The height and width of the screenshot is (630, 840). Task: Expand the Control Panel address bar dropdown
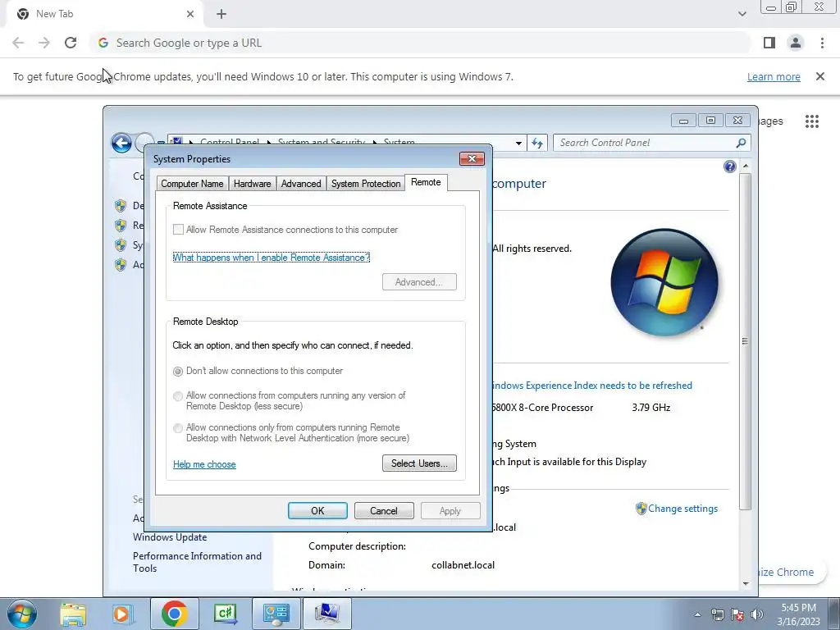[x=518, y=143]
